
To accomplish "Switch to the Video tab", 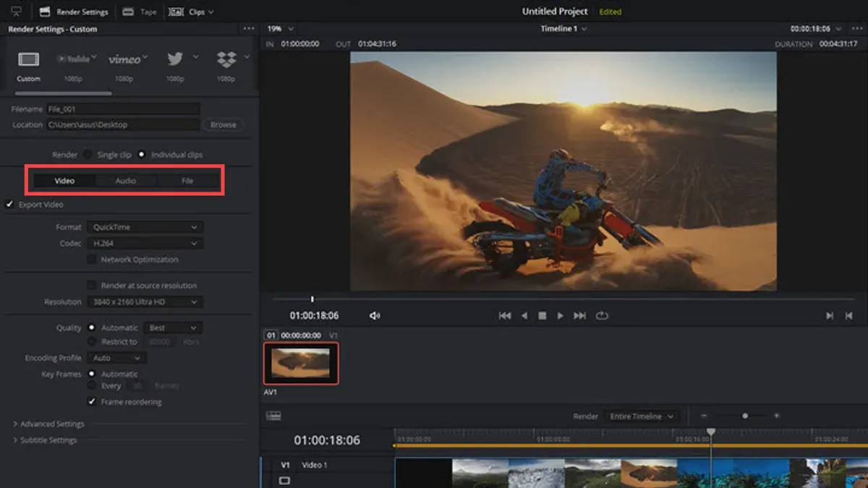I will 64,181.
